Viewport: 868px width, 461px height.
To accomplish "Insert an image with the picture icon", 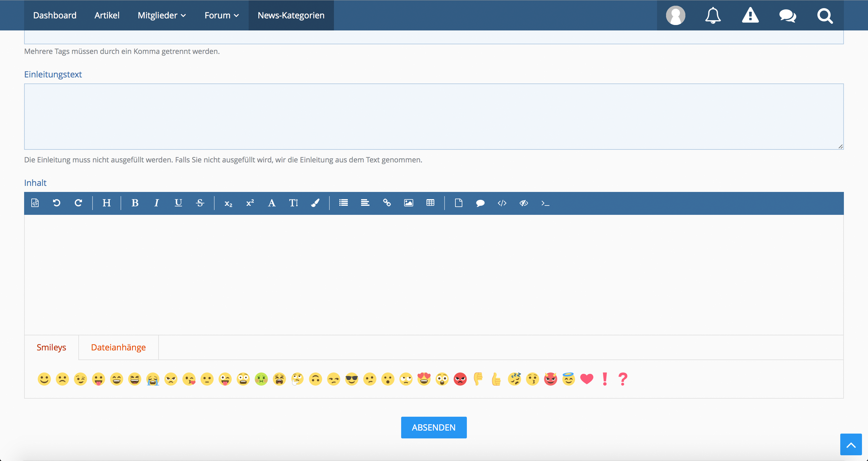I will click(408, 203).
